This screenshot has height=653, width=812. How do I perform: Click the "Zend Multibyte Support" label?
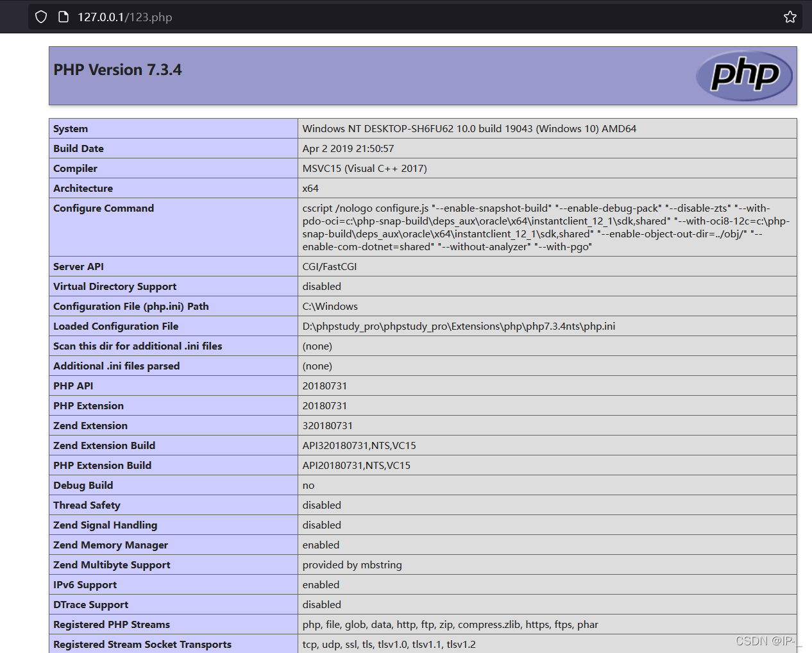(x=112, y=565)
